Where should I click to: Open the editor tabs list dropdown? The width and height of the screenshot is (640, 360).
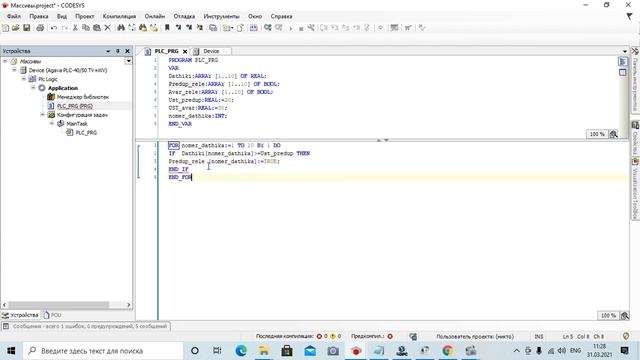click(x=625, y=51)
